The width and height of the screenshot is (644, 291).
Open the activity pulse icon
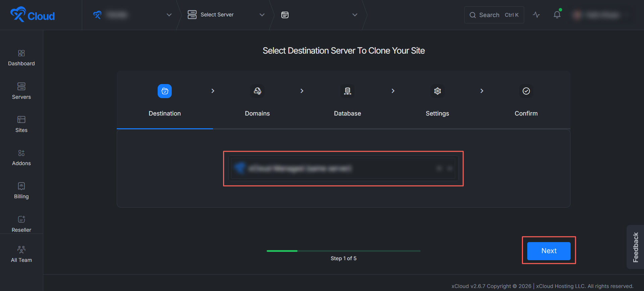pyautogui.click(x=536, y=15)
